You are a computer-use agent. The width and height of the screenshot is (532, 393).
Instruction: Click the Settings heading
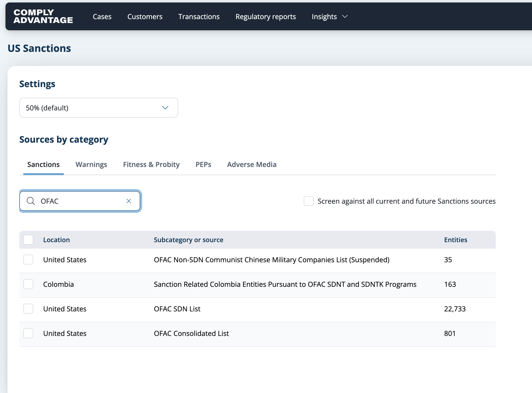click(37, 84)
